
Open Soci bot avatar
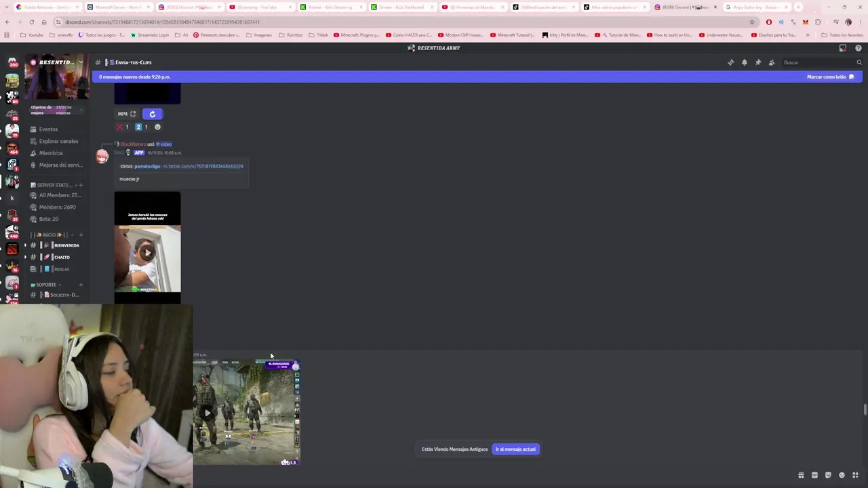click(x=102, y=157)
